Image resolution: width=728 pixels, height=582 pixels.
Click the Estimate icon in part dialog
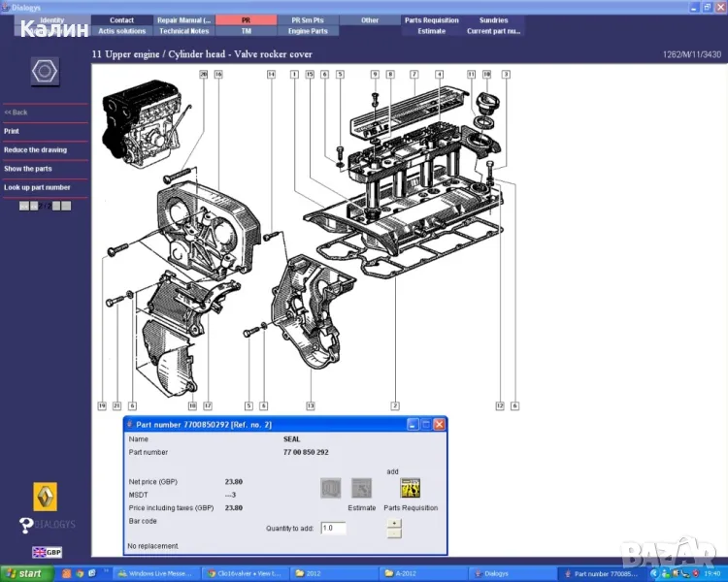pos(362,489)
